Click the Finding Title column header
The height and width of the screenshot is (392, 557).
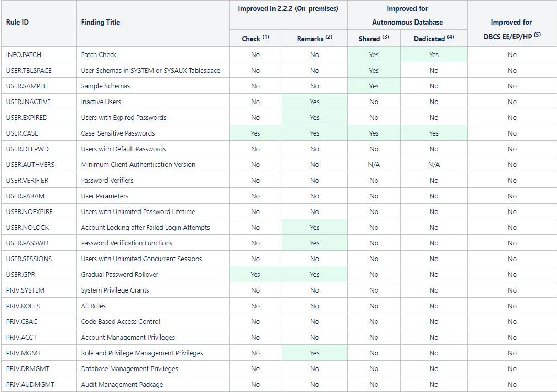point(101,23)
